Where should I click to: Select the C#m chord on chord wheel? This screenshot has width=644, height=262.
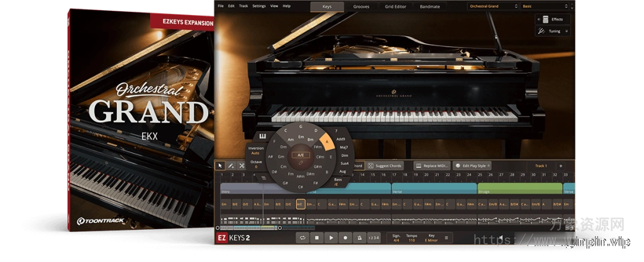[x=320, y=157]
